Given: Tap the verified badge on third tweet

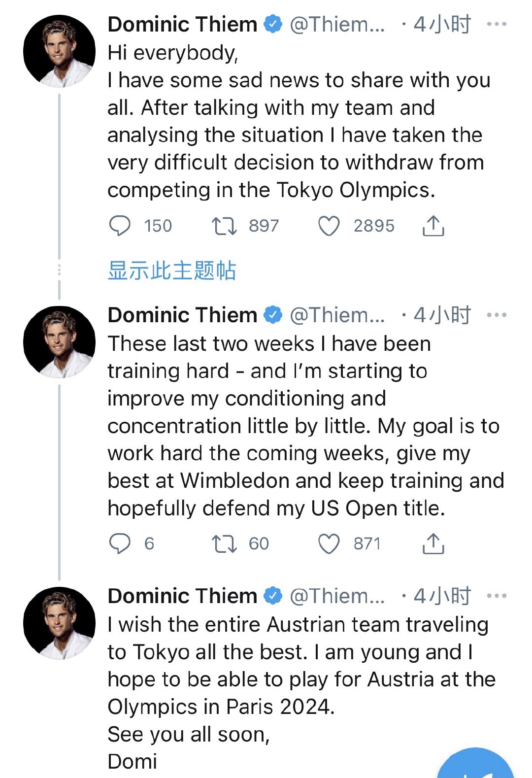Looking at the screenshot, I should [x=273, y=596].
